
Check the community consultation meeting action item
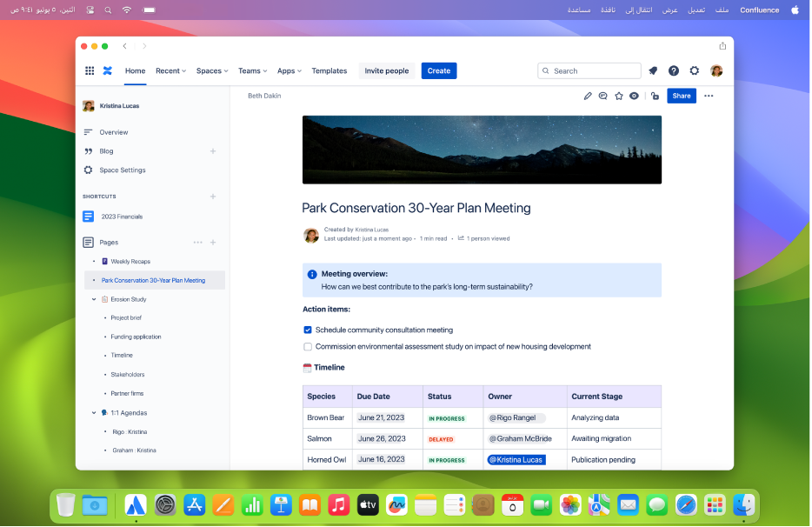pyautogui.click(x=308, y=330)
